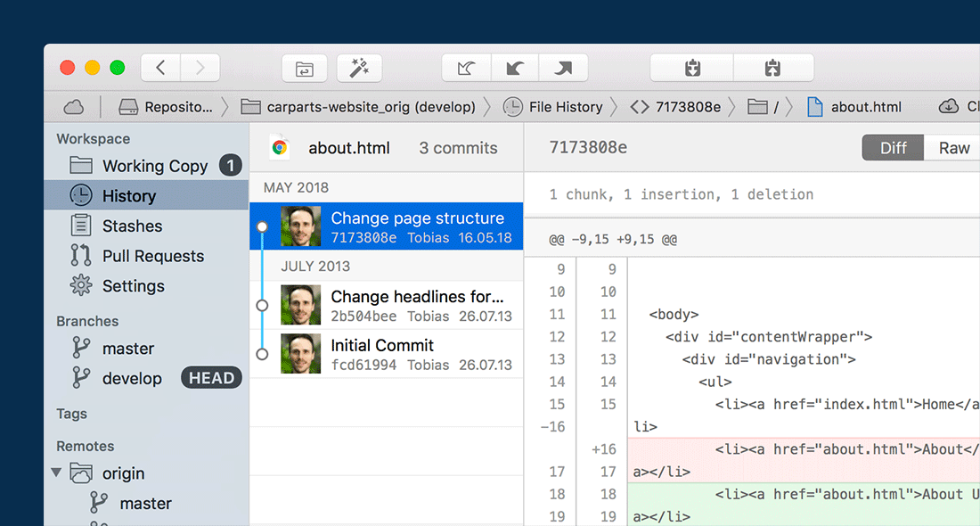Click the cloud download icon top right
Viewport: 980px width, 526px height.
[x=948, y=105]
